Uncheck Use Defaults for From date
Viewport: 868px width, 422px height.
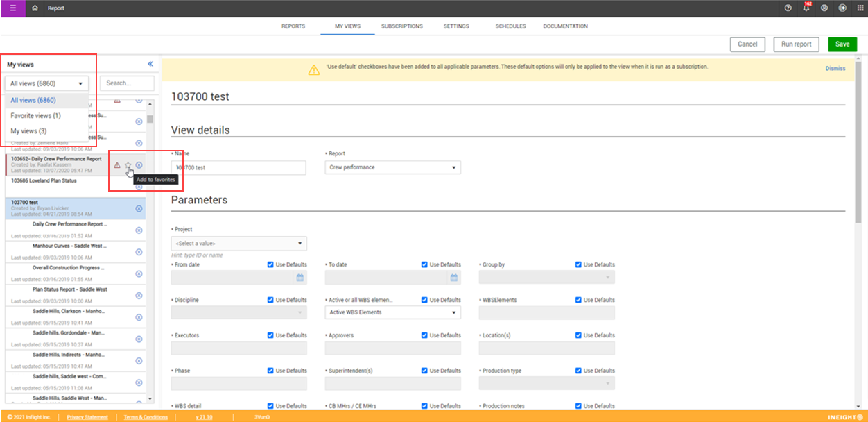(271, 264)
